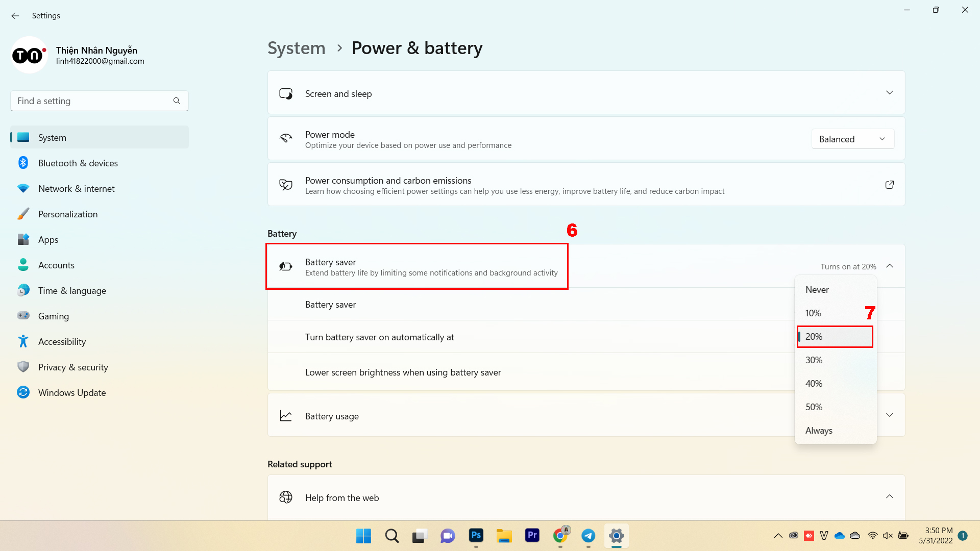Select 30% in battery saver list
Image resolution: width=980 pixels, height=551 pixels.
click(814, 360)
